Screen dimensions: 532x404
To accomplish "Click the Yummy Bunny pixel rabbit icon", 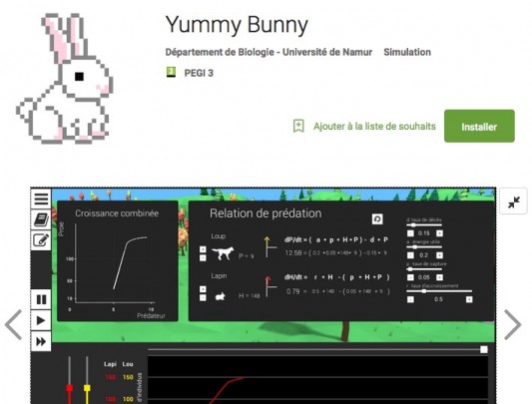I will [65, 78].
